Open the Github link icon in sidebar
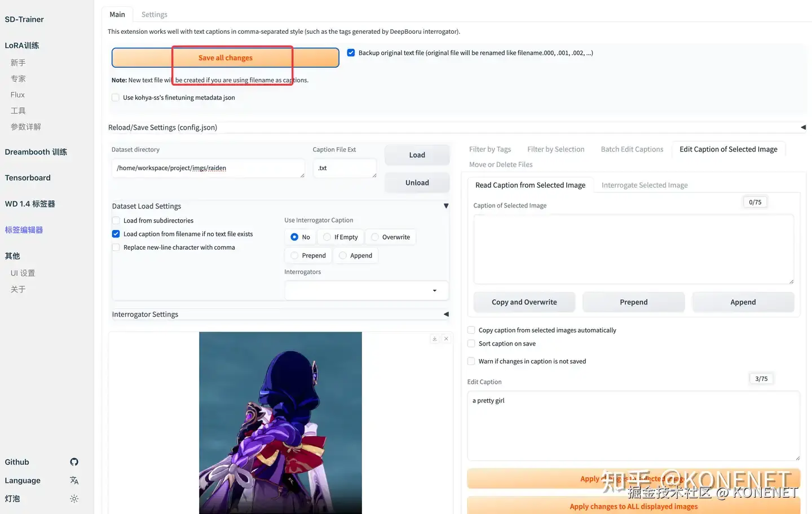 point(74,462)
